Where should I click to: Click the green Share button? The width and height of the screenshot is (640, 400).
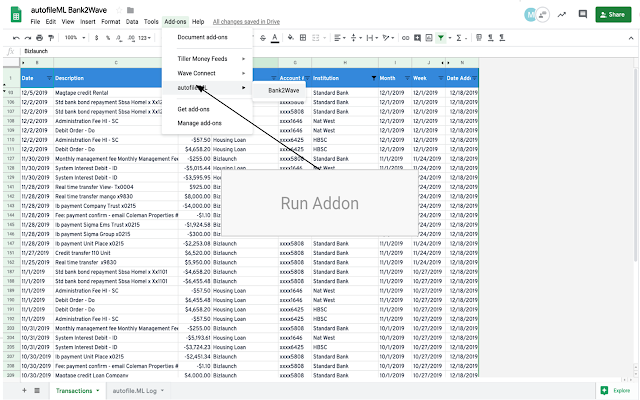click(613, 15)
